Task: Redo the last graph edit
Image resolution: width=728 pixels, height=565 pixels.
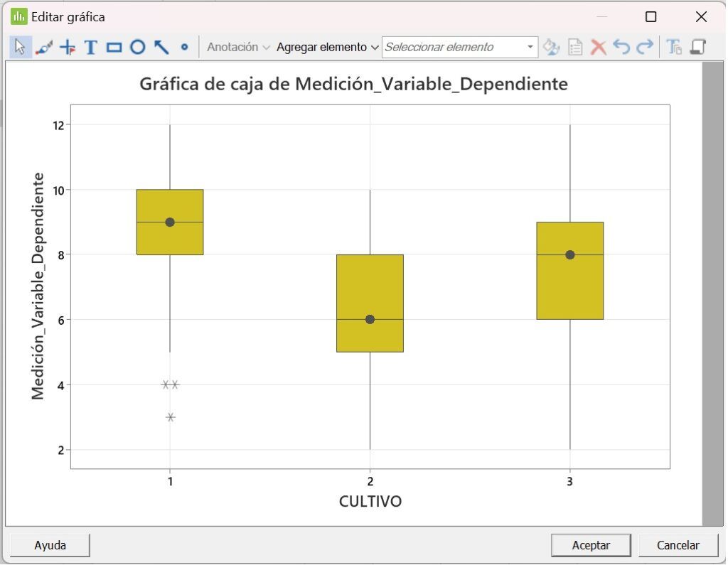Action: pos(644,46)
